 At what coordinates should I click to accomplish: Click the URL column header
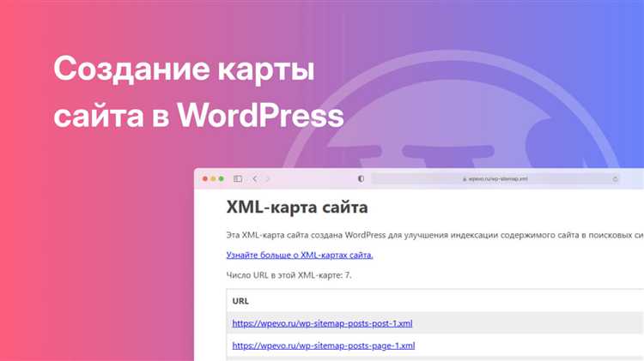pyautogui.click(x=240, y=301)
